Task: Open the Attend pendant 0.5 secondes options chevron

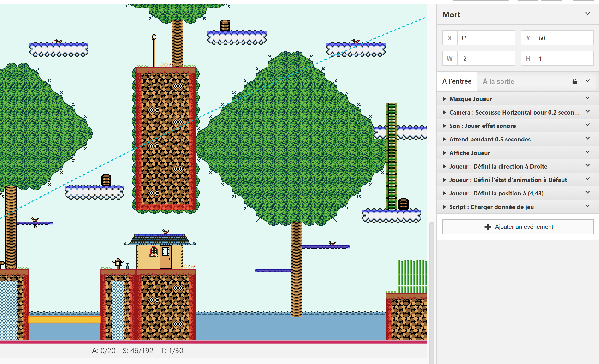Action: (587, 138)
